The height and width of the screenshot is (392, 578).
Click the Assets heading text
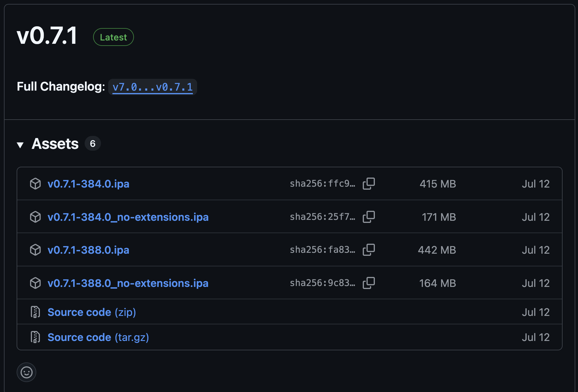pos(55,144)
